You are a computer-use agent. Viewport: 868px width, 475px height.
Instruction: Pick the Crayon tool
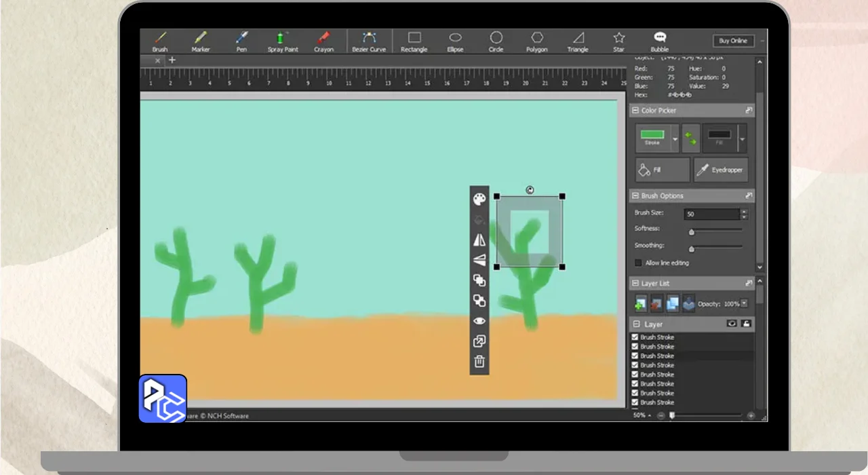pos(323,41)
